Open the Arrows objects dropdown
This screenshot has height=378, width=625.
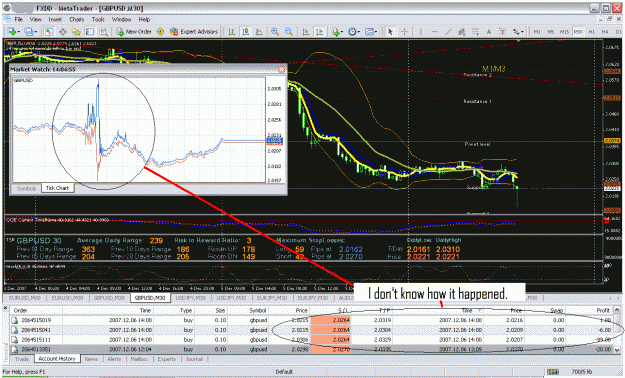(518, 32)
